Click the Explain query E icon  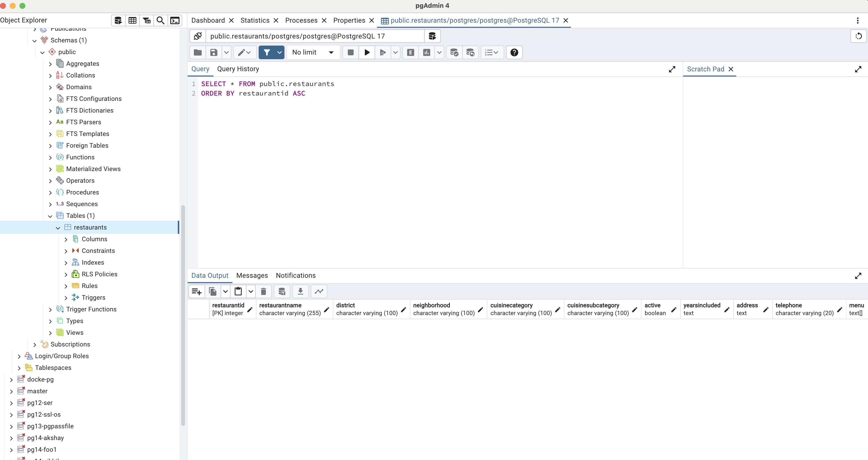[x=410, y=53]
